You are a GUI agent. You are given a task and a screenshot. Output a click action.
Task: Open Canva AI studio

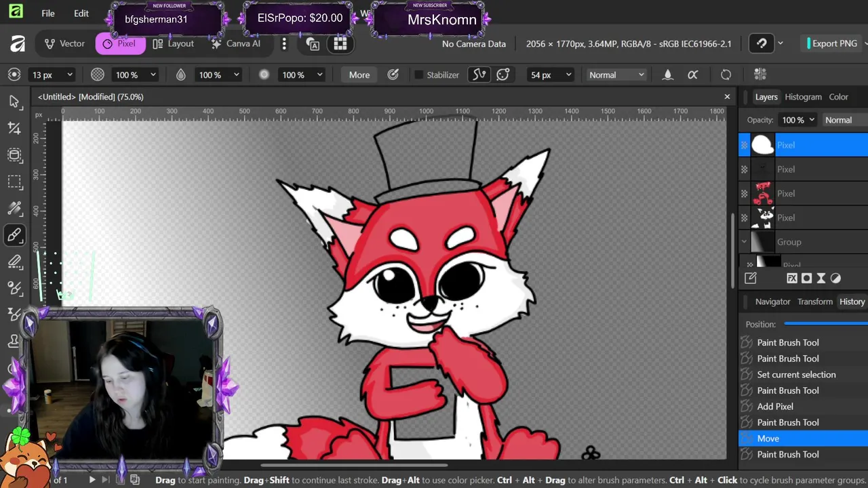coord(236,43)
